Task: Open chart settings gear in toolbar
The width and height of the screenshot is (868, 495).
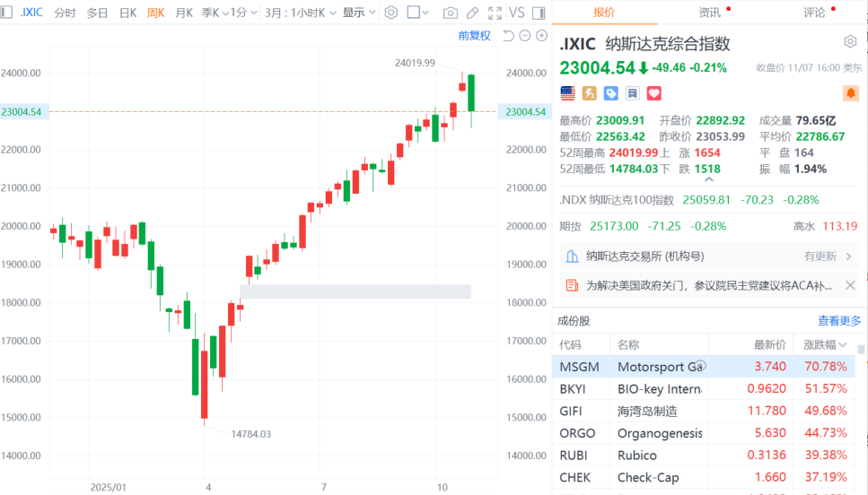Action: pos(390,13)
